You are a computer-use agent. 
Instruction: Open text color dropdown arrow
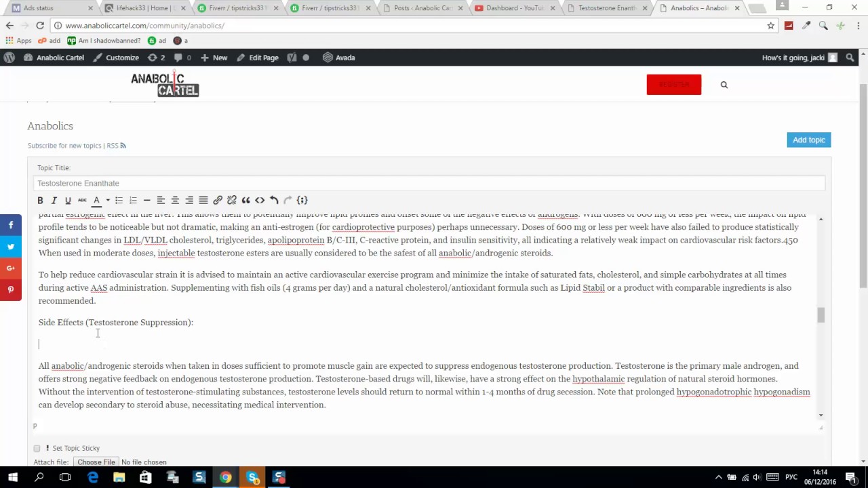108,200
